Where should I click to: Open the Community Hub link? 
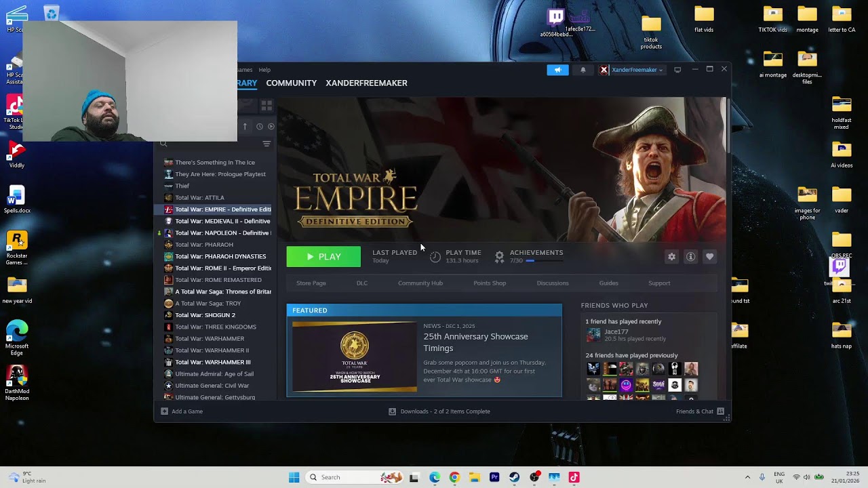[x=420, y=283]
